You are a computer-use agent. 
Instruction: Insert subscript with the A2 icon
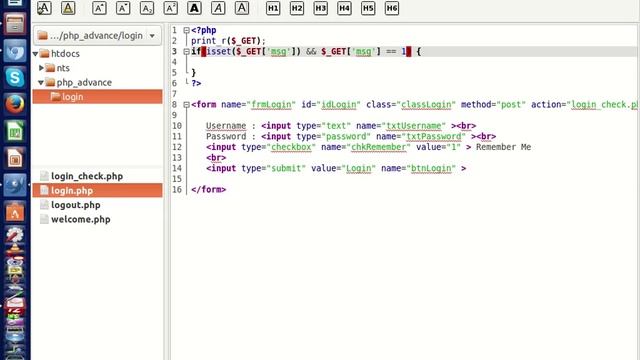pos(147,8)
